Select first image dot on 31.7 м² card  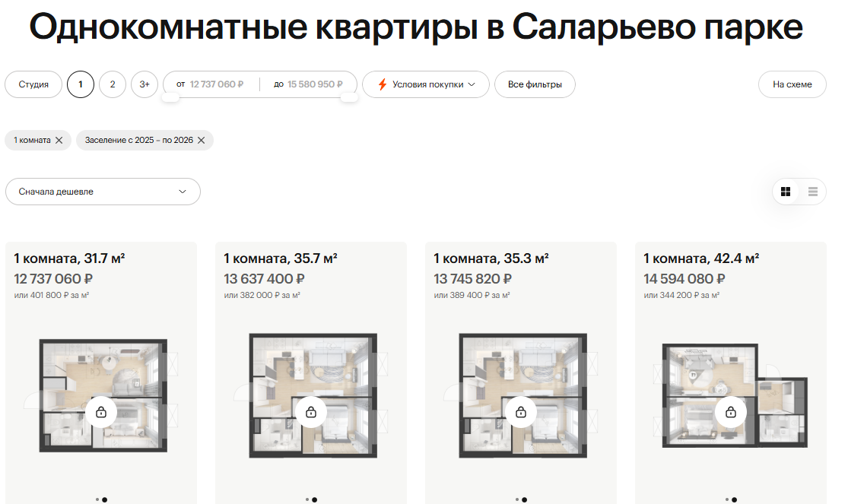(x=97, y=499)
